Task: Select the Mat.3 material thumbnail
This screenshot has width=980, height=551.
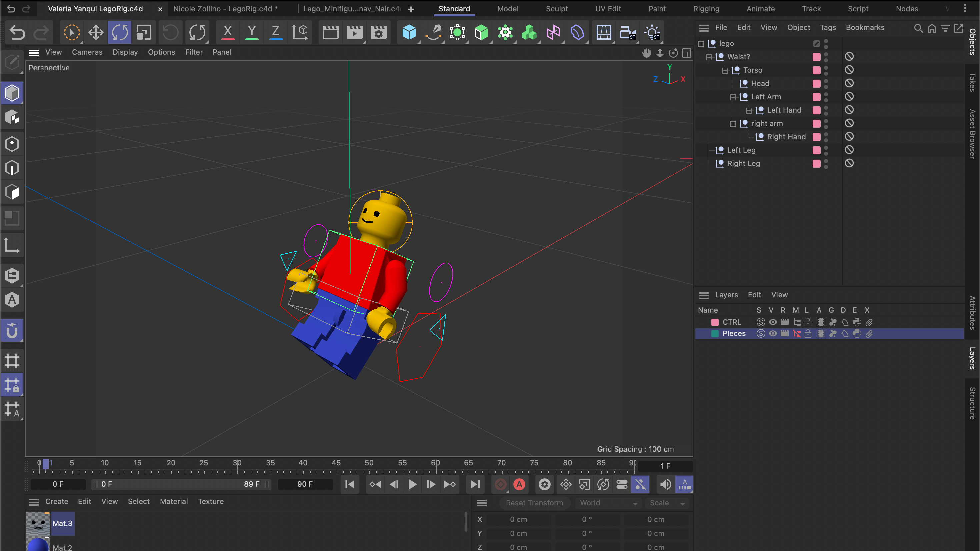Action: (x=38, y=524)
